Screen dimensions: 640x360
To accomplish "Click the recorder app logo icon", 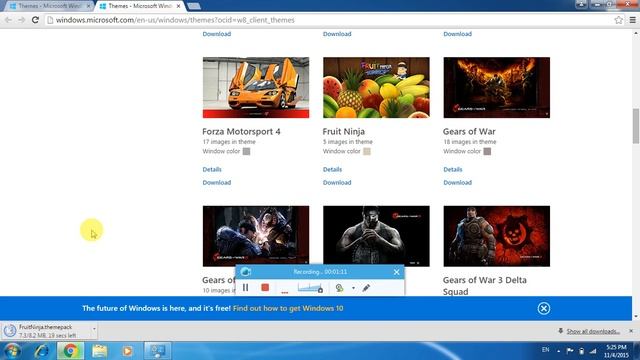I will [x=245, y=272].
